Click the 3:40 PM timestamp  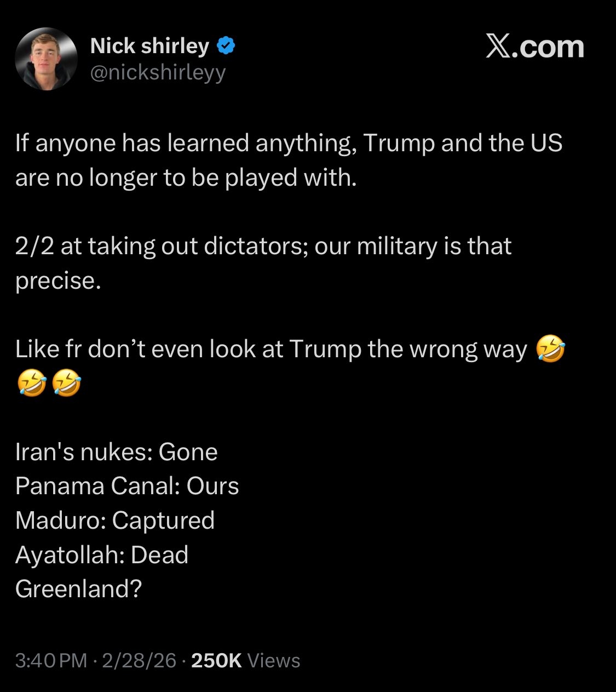point(51,661)
